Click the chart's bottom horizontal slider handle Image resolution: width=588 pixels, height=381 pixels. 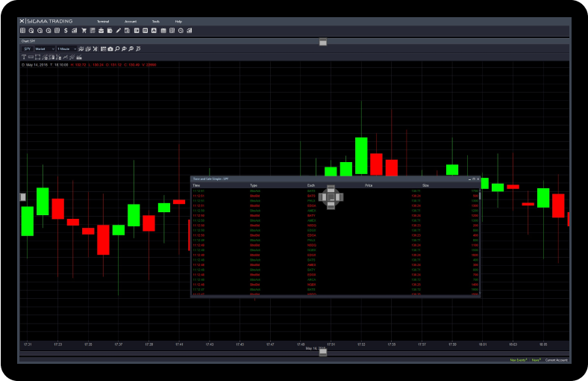pyautogui.click(x=322, y=352)
